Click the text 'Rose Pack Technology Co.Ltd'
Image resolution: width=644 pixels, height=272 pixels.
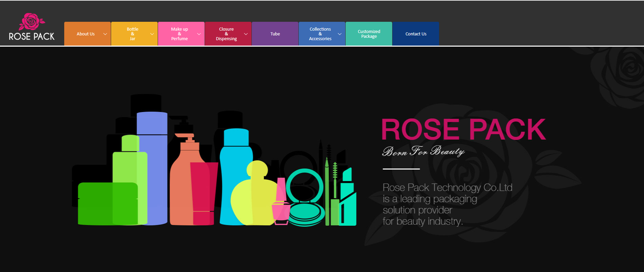447,188
